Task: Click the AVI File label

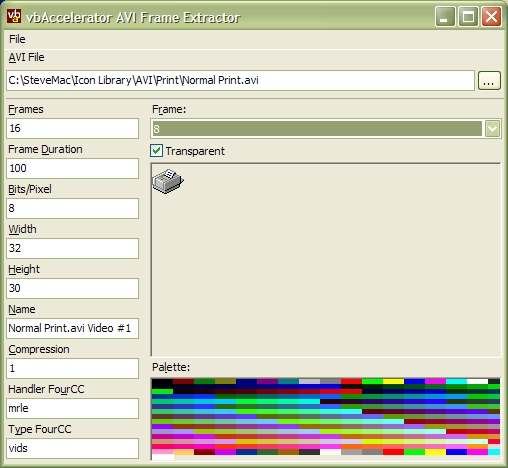Action: pyautogui.click(x=26, y=57)
